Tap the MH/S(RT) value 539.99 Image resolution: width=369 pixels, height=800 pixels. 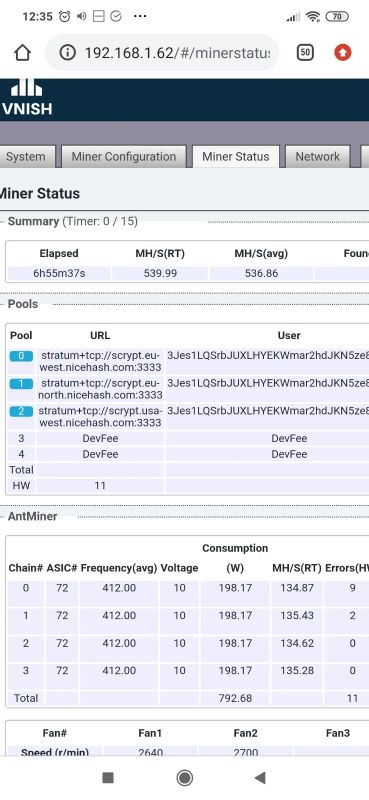click(x=160, y=273)
